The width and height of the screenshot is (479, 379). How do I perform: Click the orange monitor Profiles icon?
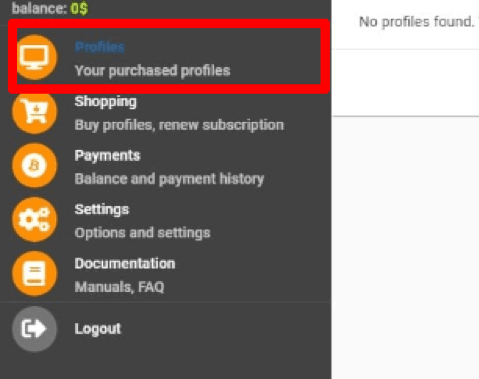pyautogui.click(x=35, y=57)
